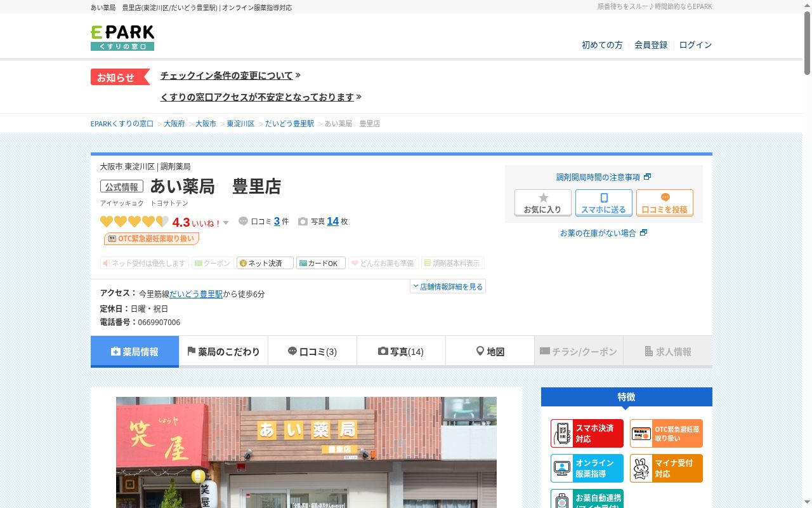The width and height of the screenshot is (812, 508).
Task: Click the マイナ受付対応 feature icon
Action: click(666, 468)
